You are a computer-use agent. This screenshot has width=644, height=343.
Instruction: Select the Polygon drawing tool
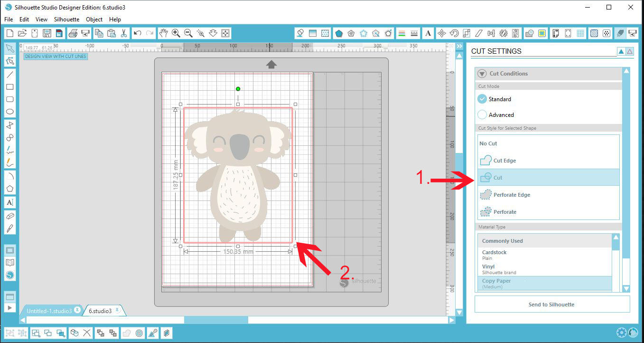[x=9, y=189]
